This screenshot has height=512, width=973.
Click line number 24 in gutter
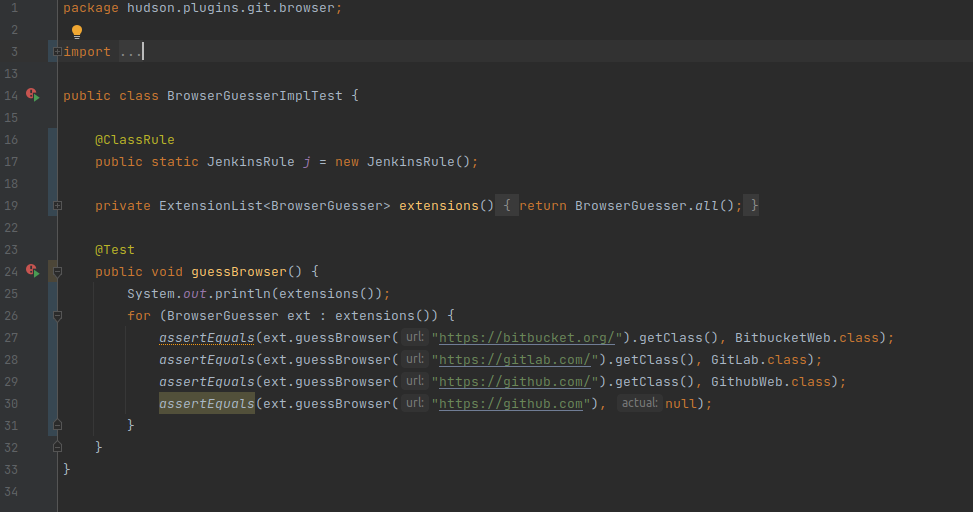tap(11, 272)
